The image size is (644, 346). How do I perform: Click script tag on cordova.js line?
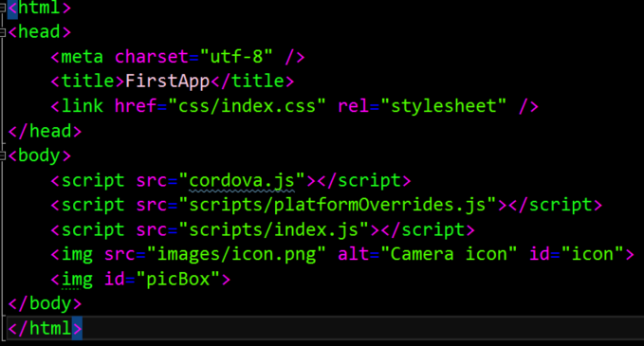click(92, 181)
